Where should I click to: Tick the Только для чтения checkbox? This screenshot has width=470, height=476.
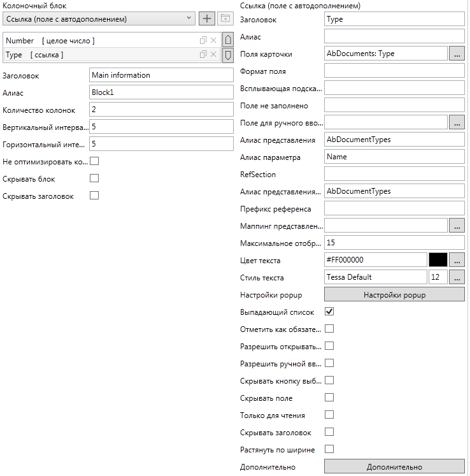(x=329, y=415)
